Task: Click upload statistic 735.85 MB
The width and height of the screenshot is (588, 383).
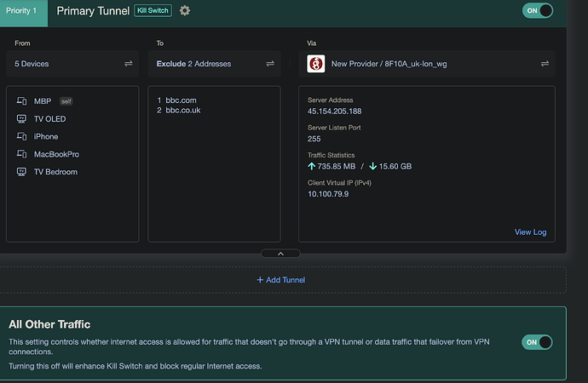Action: 337,166
